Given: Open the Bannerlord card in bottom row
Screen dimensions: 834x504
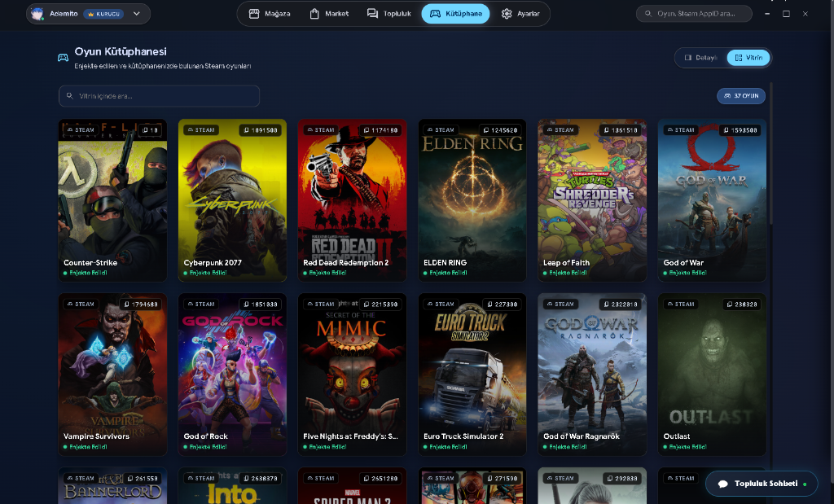Looking at the screenshot, I should coord(112,485).
